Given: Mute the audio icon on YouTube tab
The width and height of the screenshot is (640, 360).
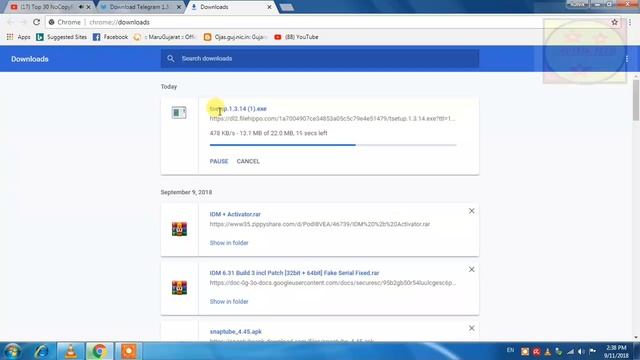Looking at the screenshot, I should 81,7.
